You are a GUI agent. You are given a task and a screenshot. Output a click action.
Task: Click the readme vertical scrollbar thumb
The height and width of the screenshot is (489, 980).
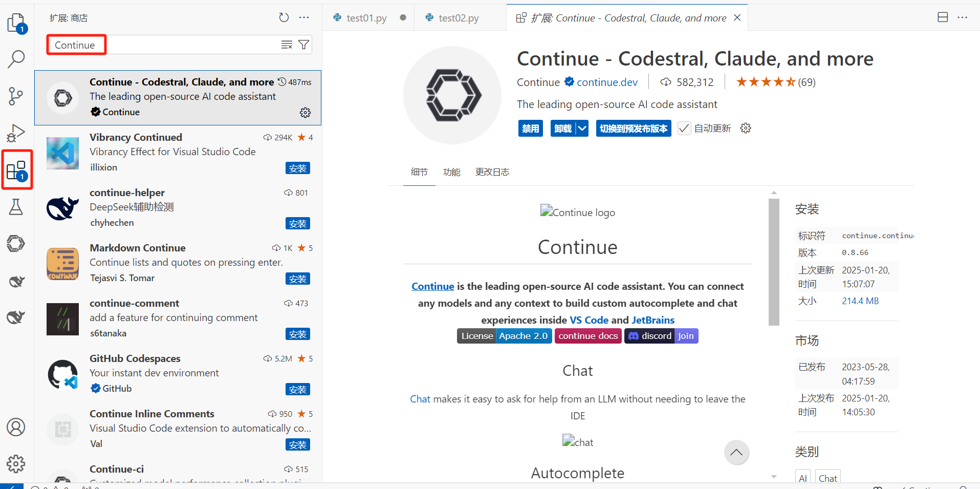pos(774,262)
